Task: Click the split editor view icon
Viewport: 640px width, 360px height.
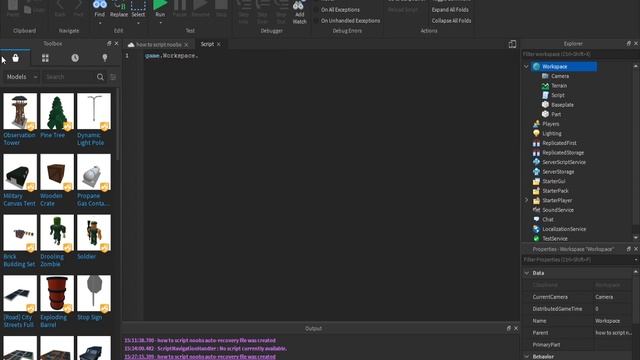Action: pos(512,44)
